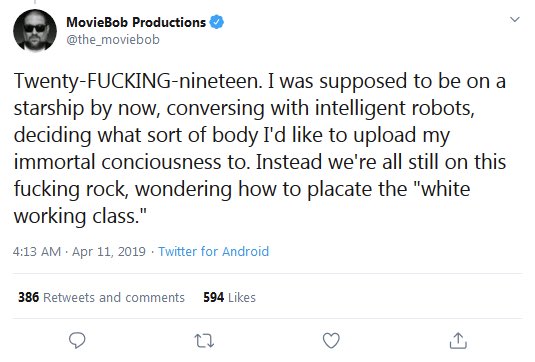Click the Apr 11, 2019 date
This screenshot has height=362, width=535.
(109, 251)
